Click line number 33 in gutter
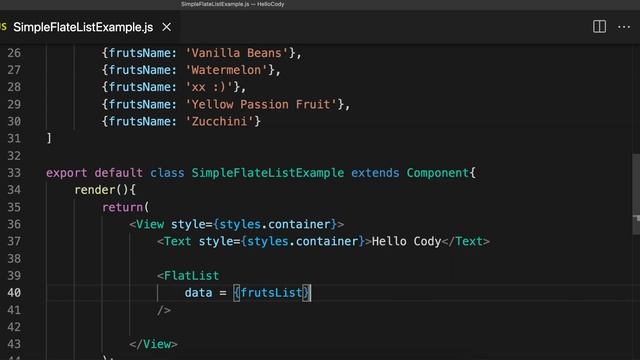 pos(14,173)
